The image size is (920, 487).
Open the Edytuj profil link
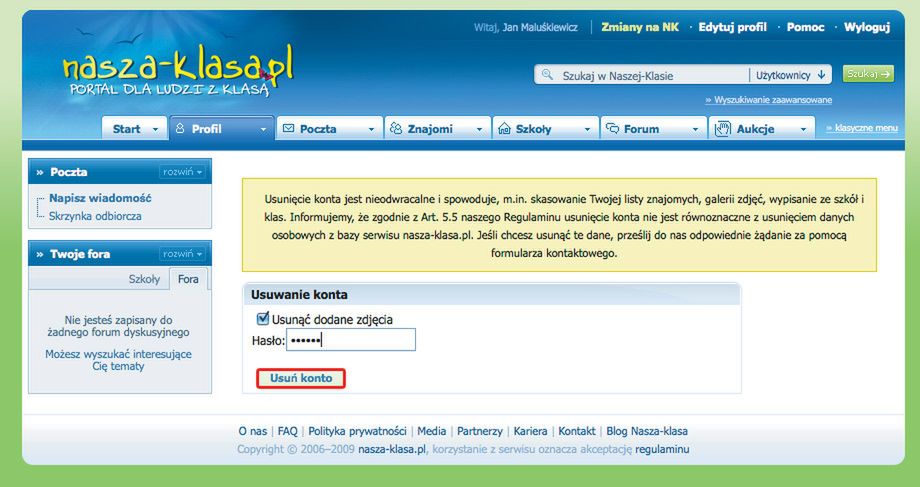(732, 27)
